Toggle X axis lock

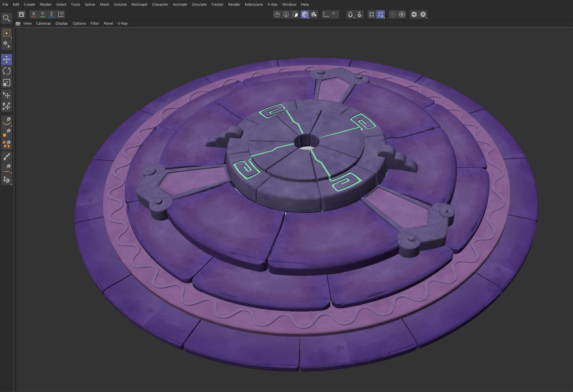pyautogui.click(x=33, y=15)
